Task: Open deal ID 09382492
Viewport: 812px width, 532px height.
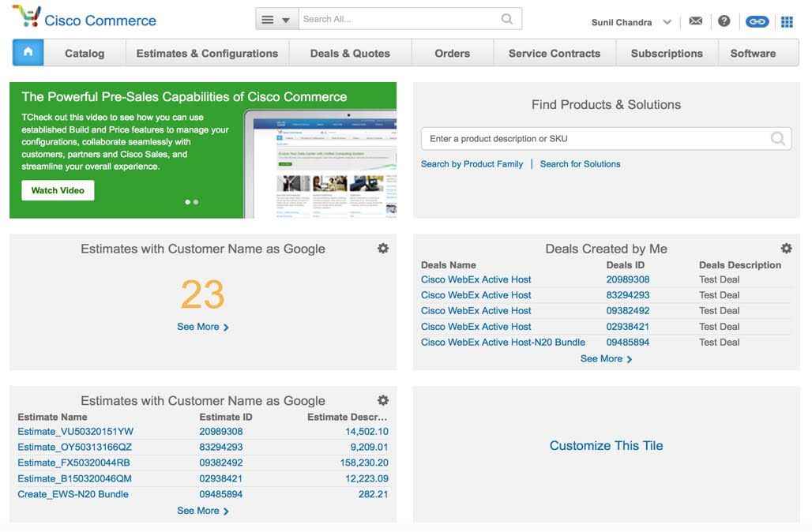Action: point(628,310)
